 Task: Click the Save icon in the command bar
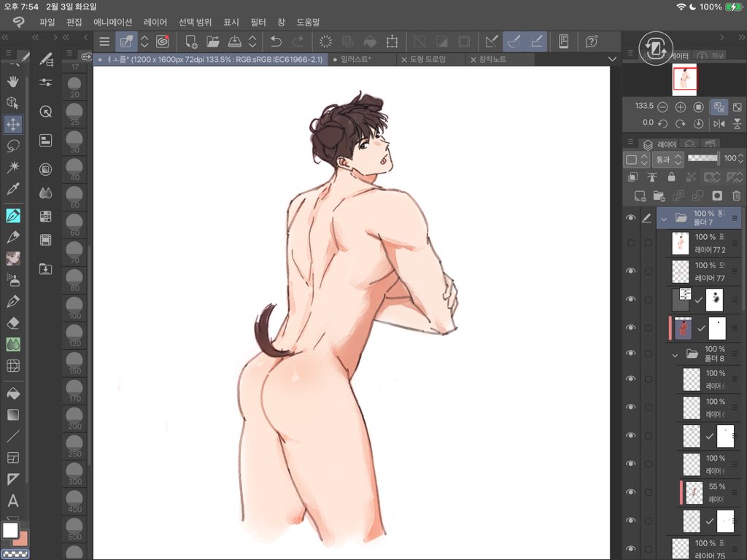[234, 42]
